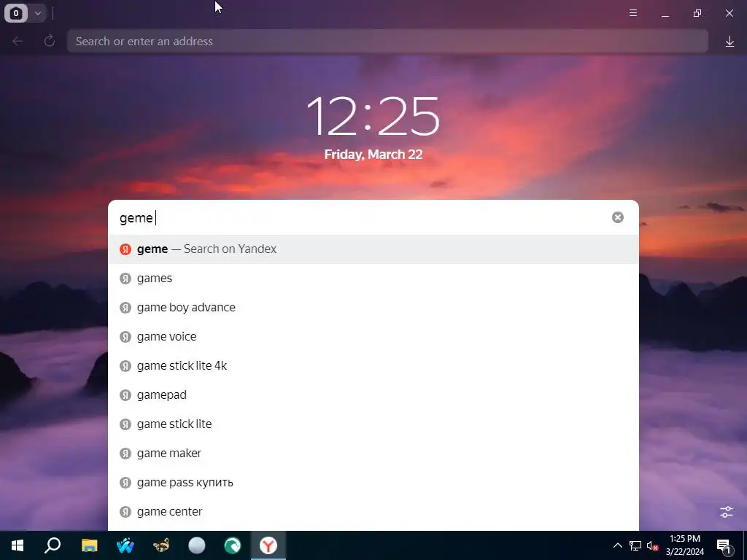This screenshot has height=560, width=747.
Task: Click the red Yandex icon beside 'geme'
Action: (125, 249)
